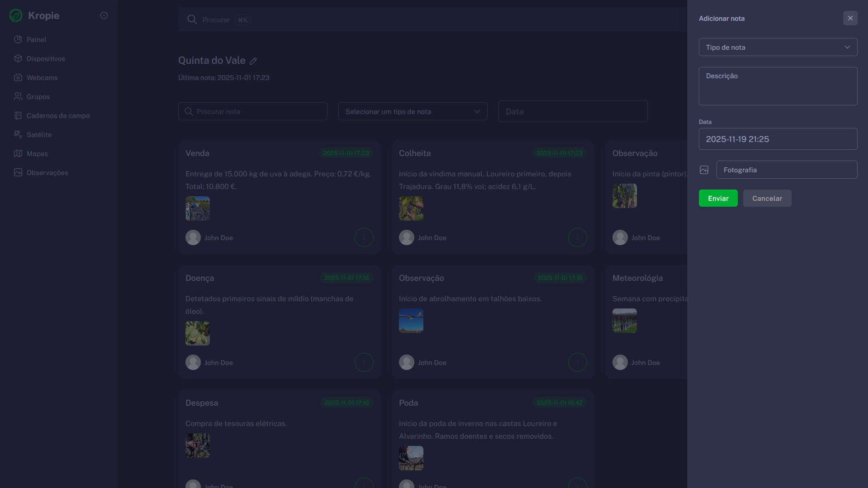868x488 pixels.
Task: Open Satélite from the sidebar
Action: tap(39, 135)
